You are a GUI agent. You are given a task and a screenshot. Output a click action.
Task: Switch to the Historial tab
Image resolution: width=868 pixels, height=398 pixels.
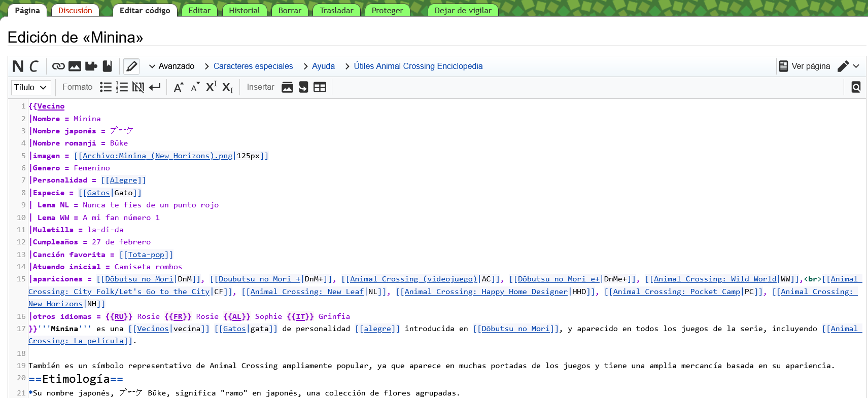point(244,11)
